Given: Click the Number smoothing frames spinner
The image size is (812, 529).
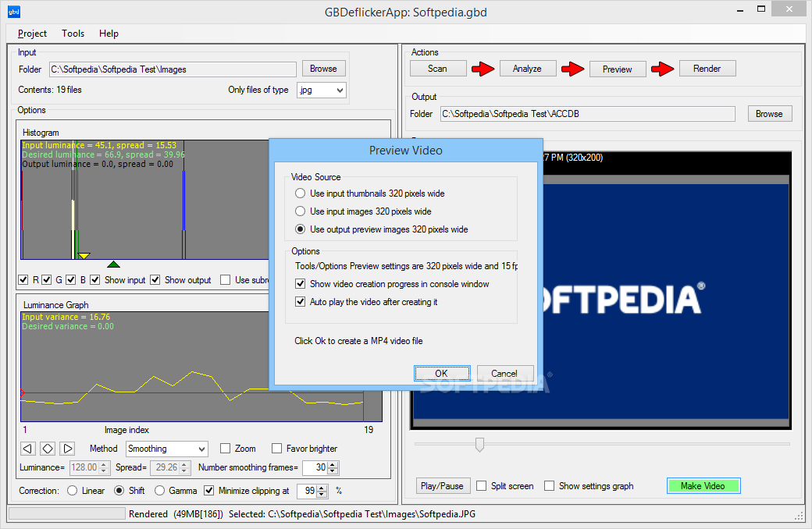Looking at the screenshot, I should point(320,467).
